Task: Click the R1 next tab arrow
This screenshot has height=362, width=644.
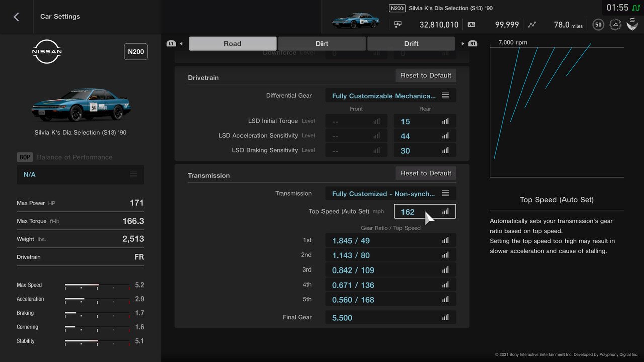Action: point(469,44)
